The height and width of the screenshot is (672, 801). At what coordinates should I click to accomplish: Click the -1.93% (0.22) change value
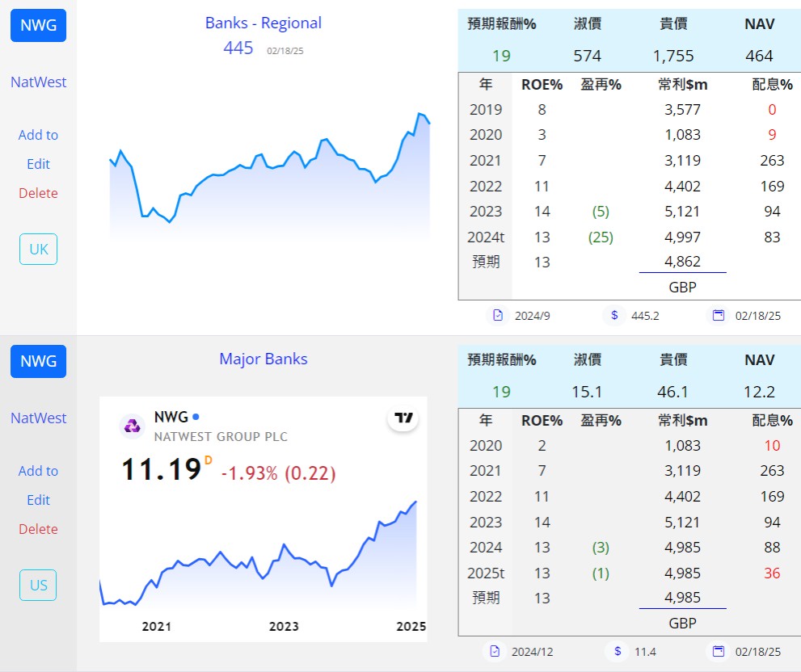tap(278, 472)
